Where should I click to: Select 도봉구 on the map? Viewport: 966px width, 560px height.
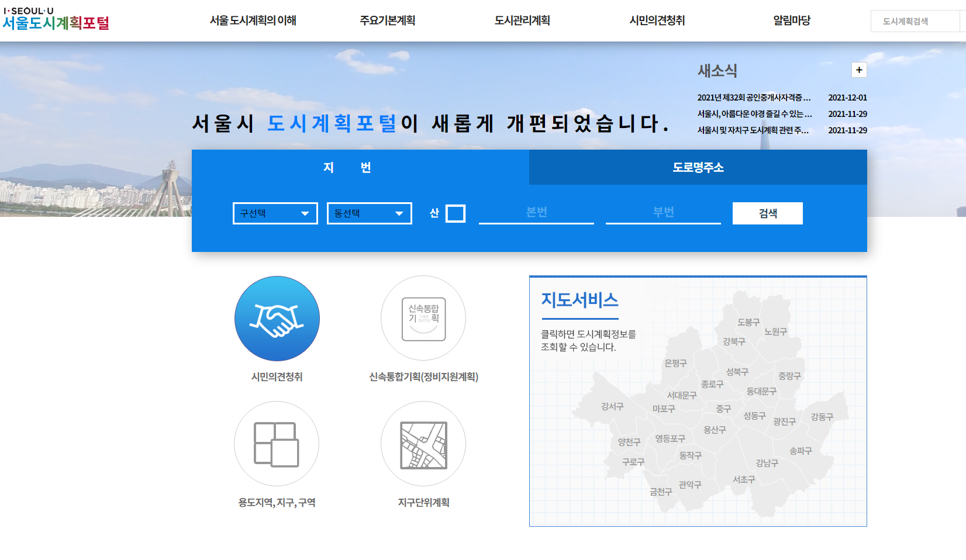[748, 322]
